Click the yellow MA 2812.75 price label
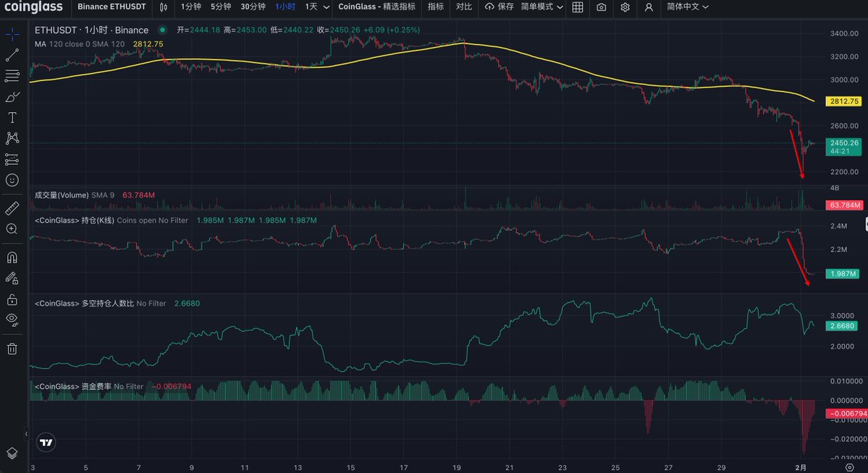The height and width of the screenshot is (473, 868). coord(843,102)
